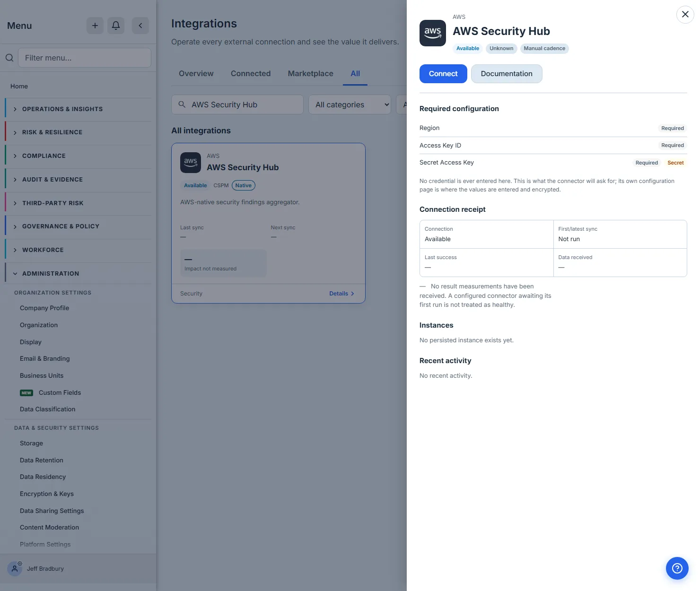The image size is (700, 591).
Task: Click the NEW badge beside Custom Fields
Action: tap(26, 393)
